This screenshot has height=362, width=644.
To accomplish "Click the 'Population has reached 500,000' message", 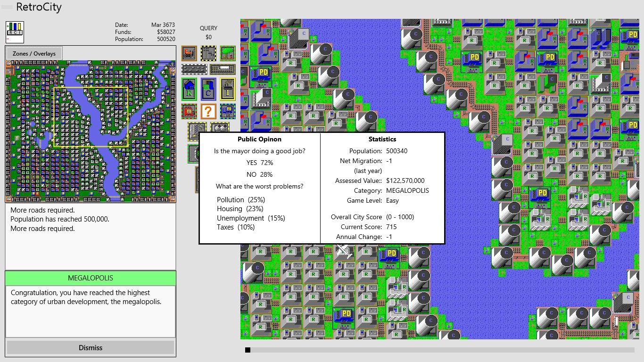I will 59,219.
